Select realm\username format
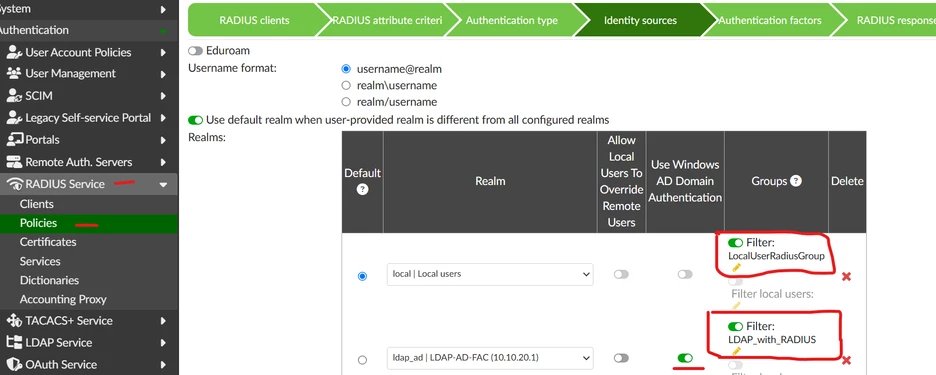The width and height of the screenshot is (936, 375). coord(346,85)
